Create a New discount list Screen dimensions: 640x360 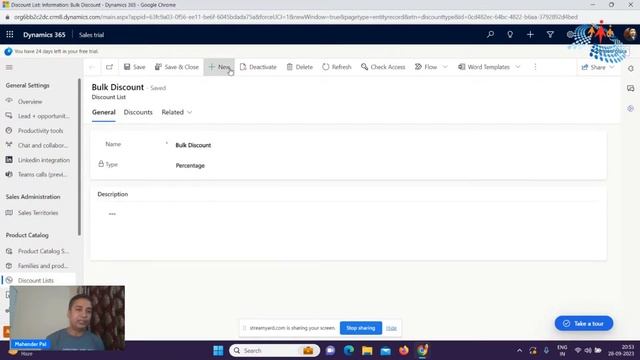pos(219,67)
